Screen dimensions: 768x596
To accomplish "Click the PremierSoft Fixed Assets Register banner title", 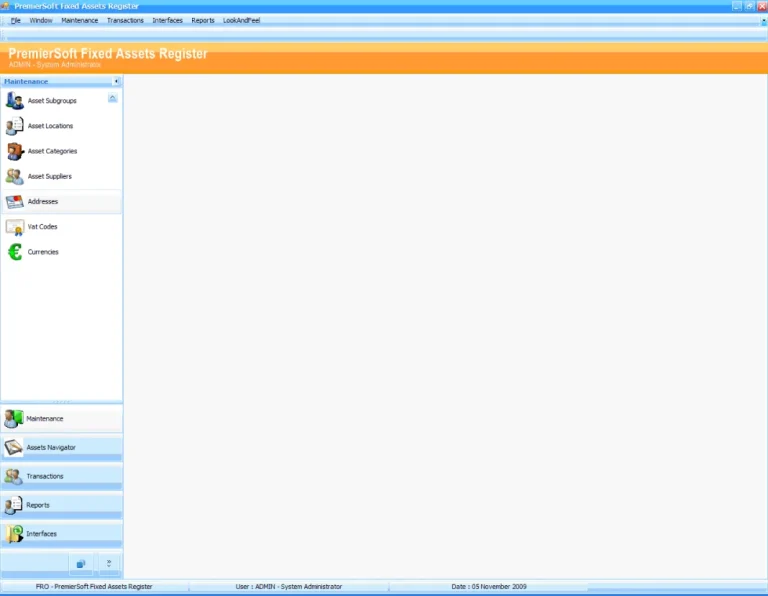I will (x=108, y=53).
